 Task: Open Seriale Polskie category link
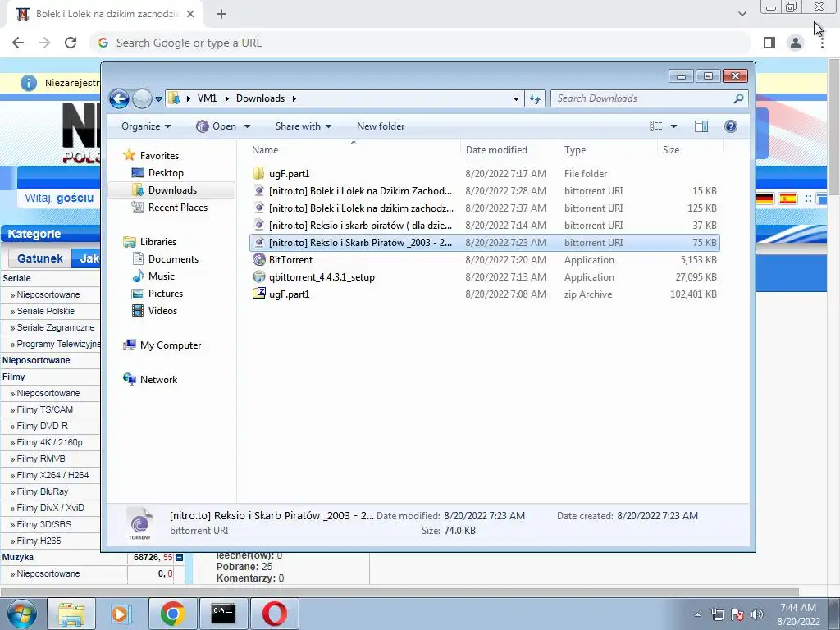coord(46,311)
